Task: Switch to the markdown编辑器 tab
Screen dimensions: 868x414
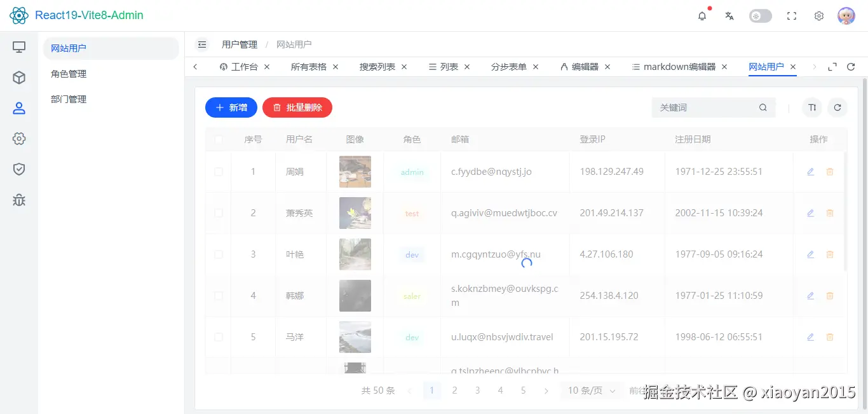Action: (x=674, y=67)
